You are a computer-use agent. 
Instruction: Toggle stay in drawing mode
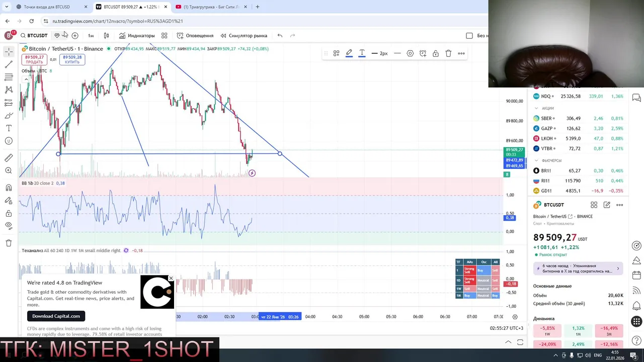pyautogui.click(x=9, y=200)
